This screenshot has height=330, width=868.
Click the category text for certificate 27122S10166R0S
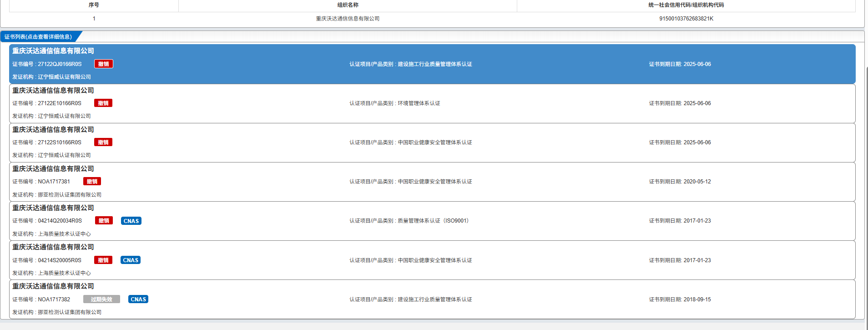(x=435, y=142)
